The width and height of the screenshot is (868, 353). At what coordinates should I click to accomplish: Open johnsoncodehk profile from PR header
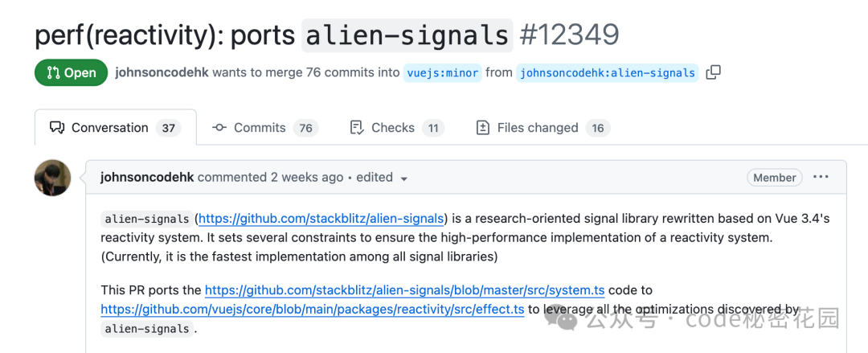click(x=162, y=72)
